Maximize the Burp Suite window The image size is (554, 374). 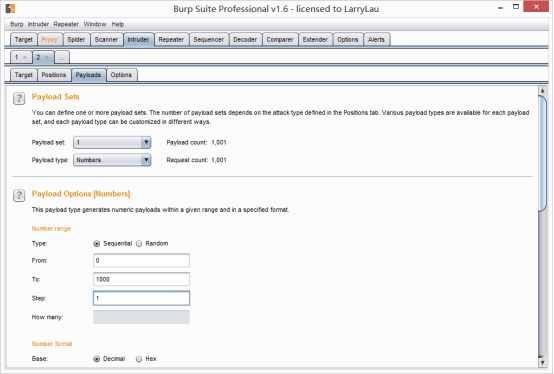click(x=516, y=7)
